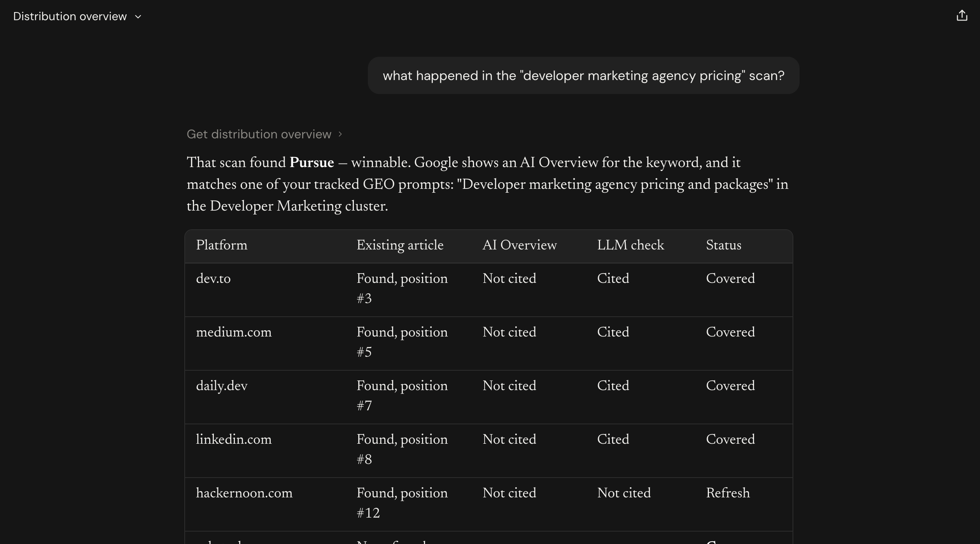Screen dimensions: 980x544
Task: Click the Platform column header
Action: (222, 245)
